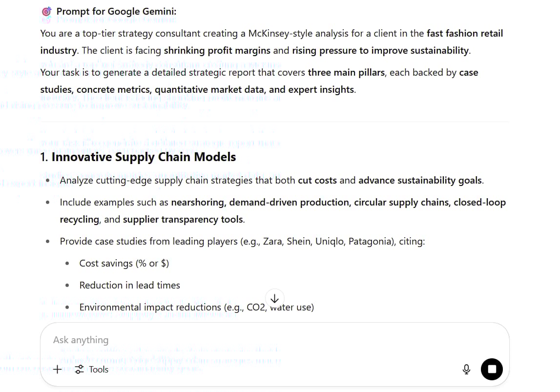Image resolution: width=560 pixels, height=392 pixels.
Task: Click the Analyze cutting-edge supply chain bullet
Action: (x=272, y=180)
